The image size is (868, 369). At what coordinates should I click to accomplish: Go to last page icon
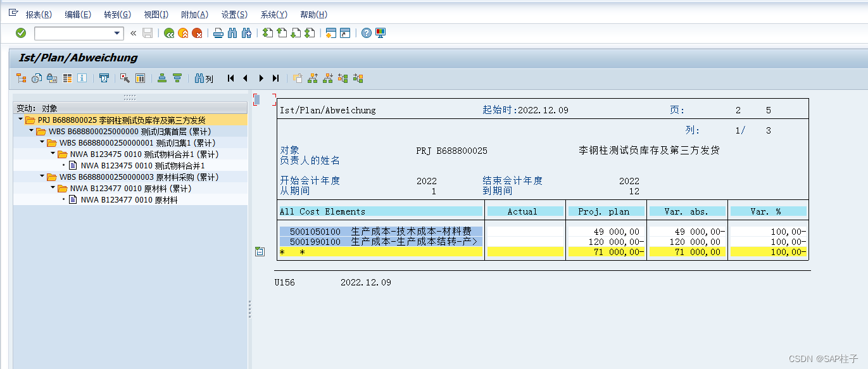[x=310, y=33]
